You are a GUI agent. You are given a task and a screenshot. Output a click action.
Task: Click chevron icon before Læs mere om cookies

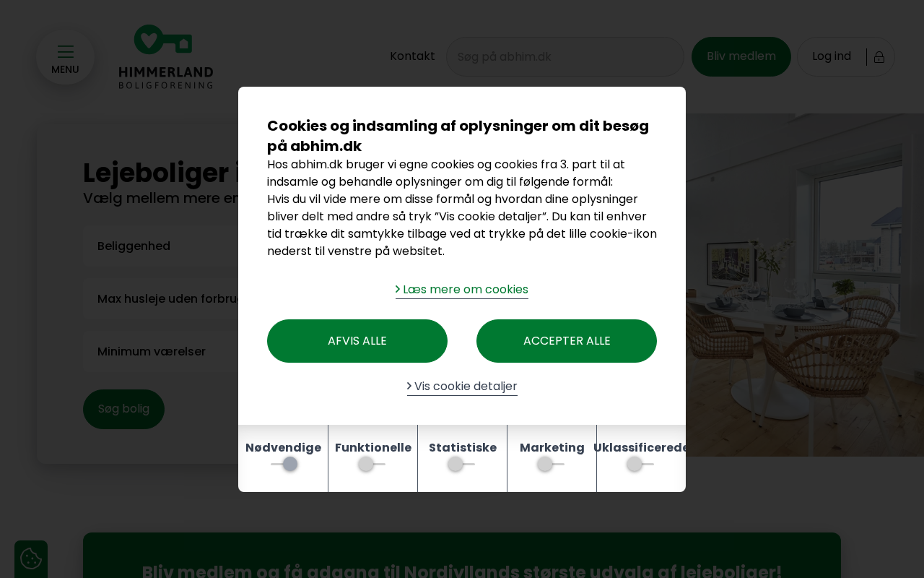398,289
